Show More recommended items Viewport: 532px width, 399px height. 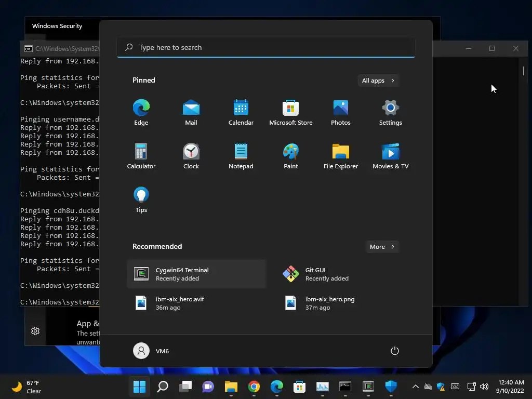pos(382,247)
